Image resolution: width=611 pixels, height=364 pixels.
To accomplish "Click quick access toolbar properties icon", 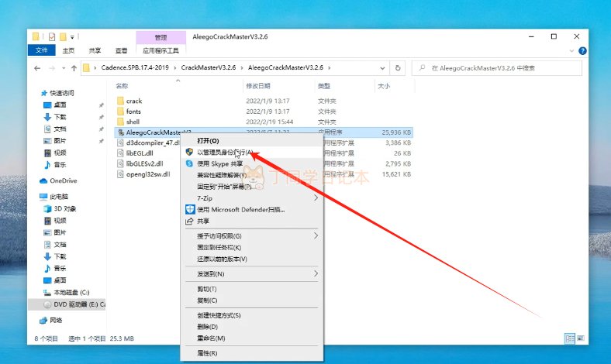I will 52,37.
